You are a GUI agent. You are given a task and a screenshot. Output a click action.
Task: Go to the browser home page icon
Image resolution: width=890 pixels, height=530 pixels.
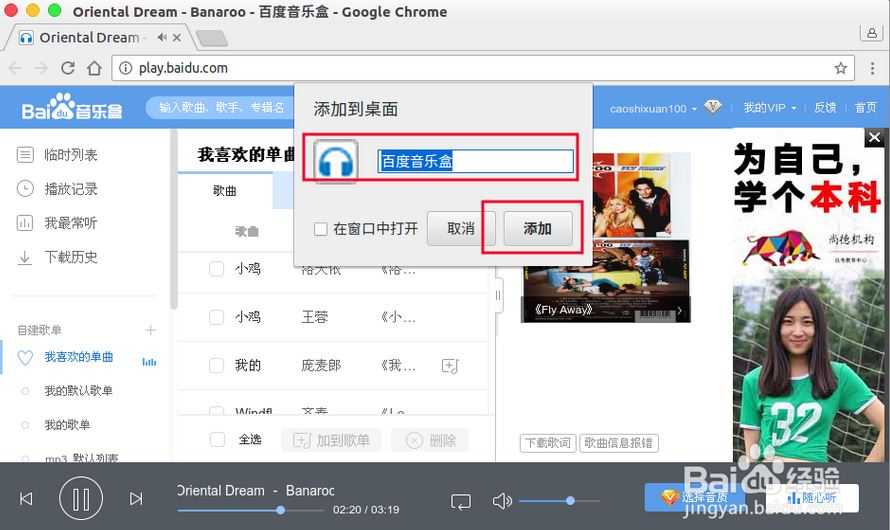pyautogui.click(x=94, y=68)
